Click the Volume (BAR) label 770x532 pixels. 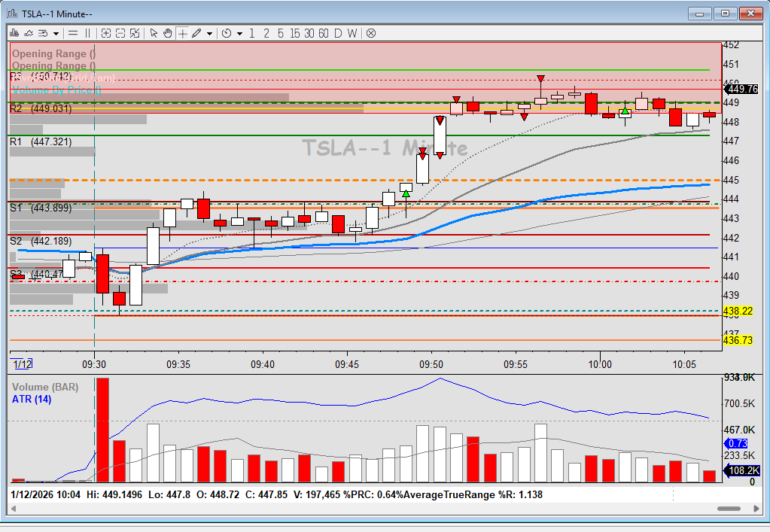pos(45,388)
